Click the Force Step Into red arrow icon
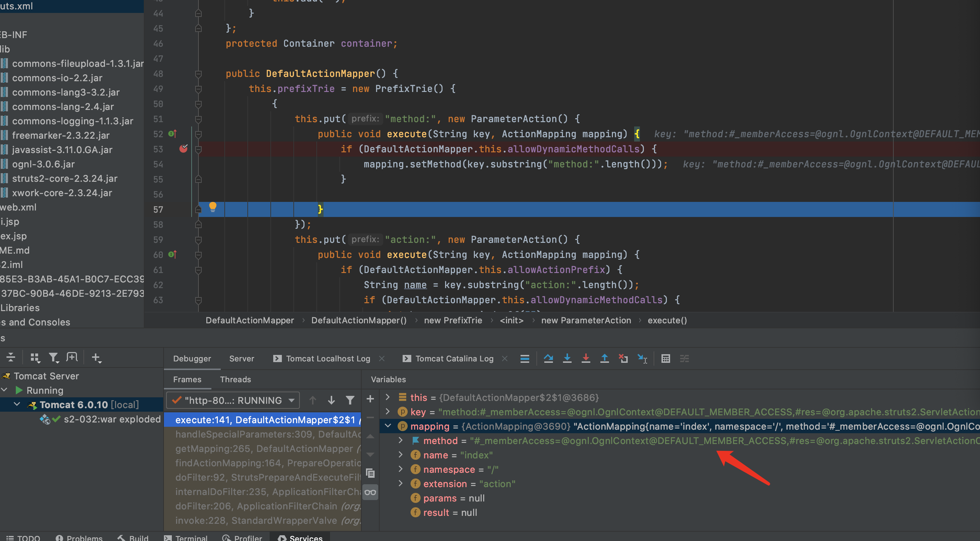The image size is (980, 541). pos(586,358)
